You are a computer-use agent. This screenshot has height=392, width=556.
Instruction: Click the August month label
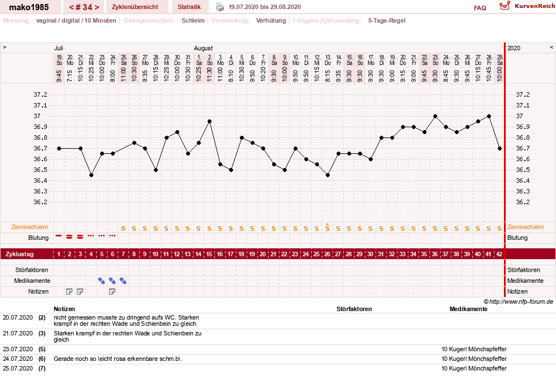click(x=203, y=48)
